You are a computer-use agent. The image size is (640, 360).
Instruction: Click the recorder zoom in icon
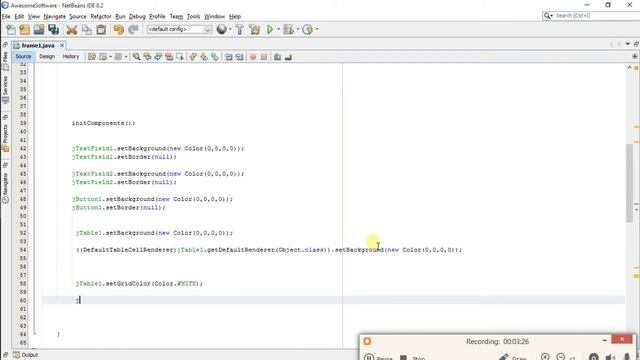click(545, 357)
